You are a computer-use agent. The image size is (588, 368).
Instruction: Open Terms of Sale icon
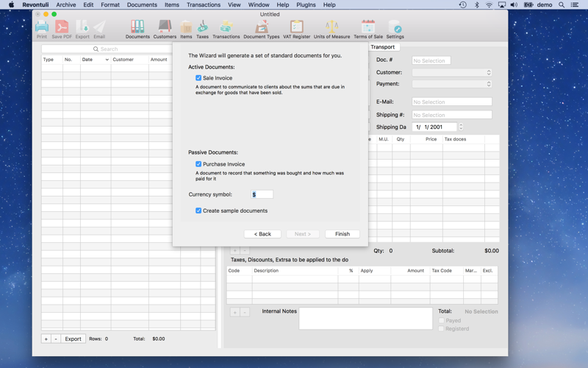(x=367, y=29)
